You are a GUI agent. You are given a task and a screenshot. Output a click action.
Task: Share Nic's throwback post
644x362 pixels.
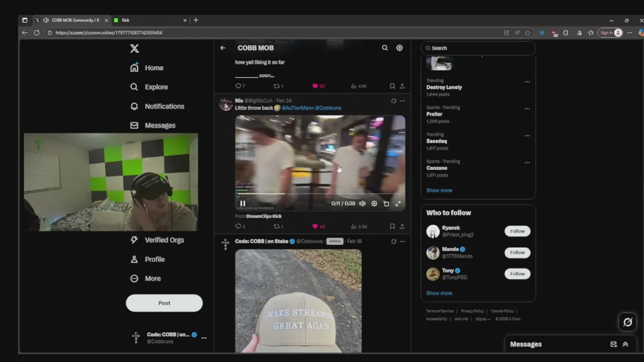[x=402, y=226]
